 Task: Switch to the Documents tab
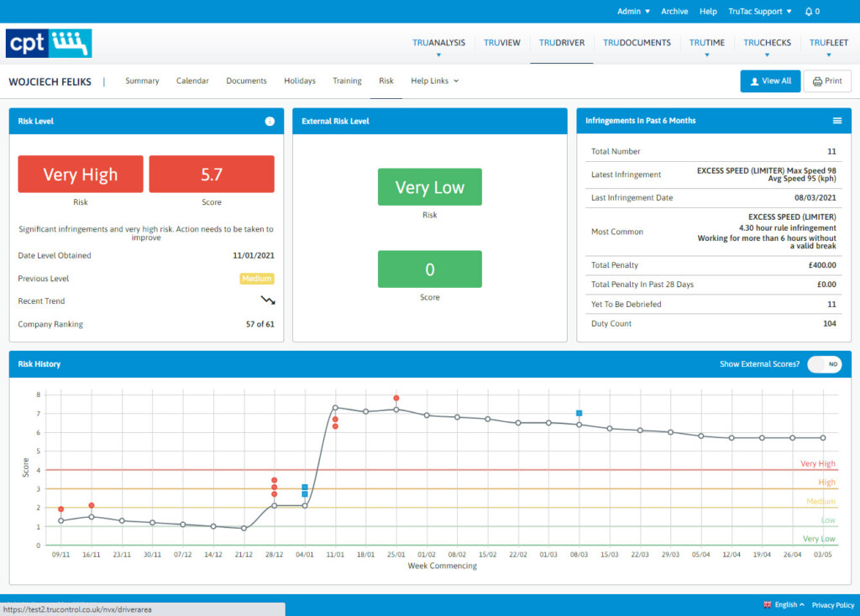(246, 81)
